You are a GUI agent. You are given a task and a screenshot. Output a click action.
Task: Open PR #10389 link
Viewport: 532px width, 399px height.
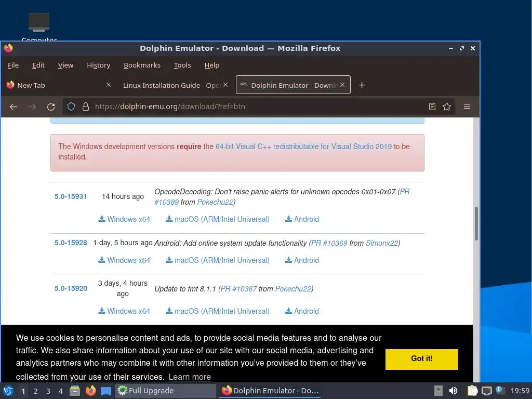point(166,202)
